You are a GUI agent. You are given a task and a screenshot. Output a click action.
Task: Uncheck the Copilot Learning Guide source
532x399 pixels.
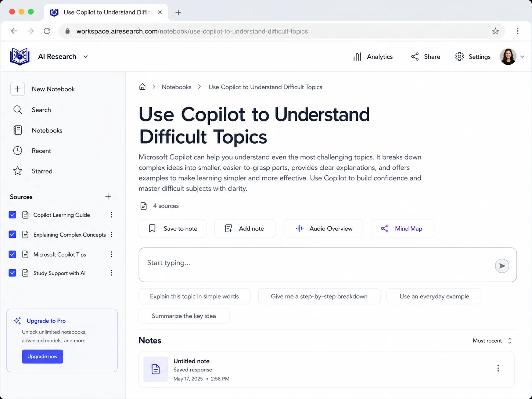(12, 215)
